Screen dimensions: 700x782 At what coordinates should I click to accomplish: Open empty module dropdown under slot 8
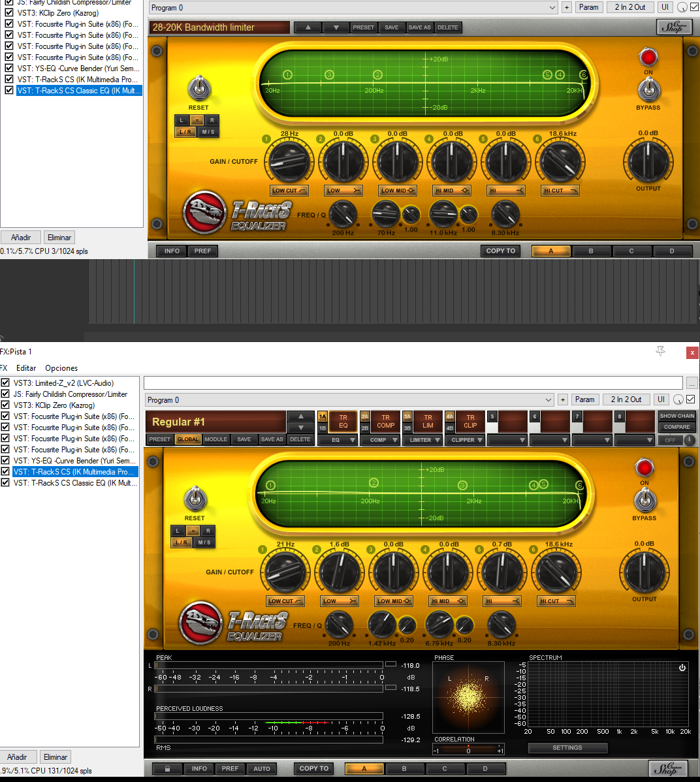click(635, 440)
